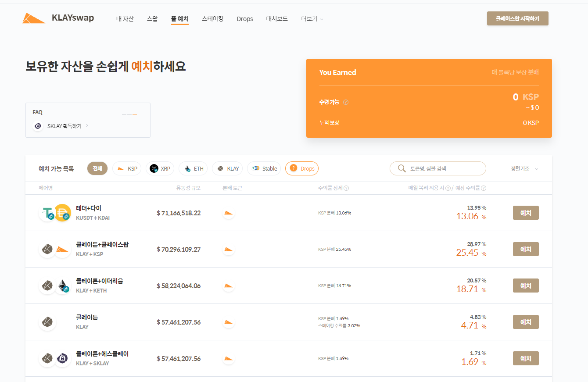Filter pools by Stable
The image size is (588, 382).
coord(264,168)
